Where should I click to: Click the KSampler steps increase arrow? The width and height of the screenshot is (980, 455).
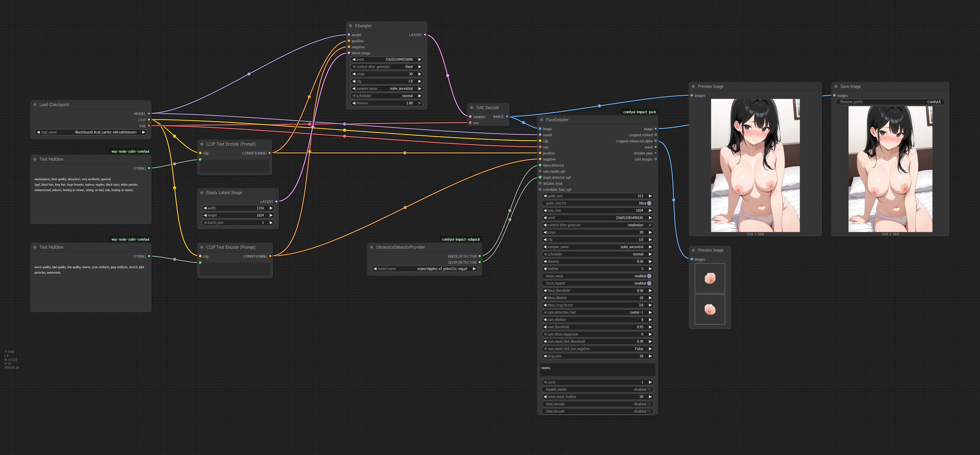pyautogui.click(x=420, y=74)
